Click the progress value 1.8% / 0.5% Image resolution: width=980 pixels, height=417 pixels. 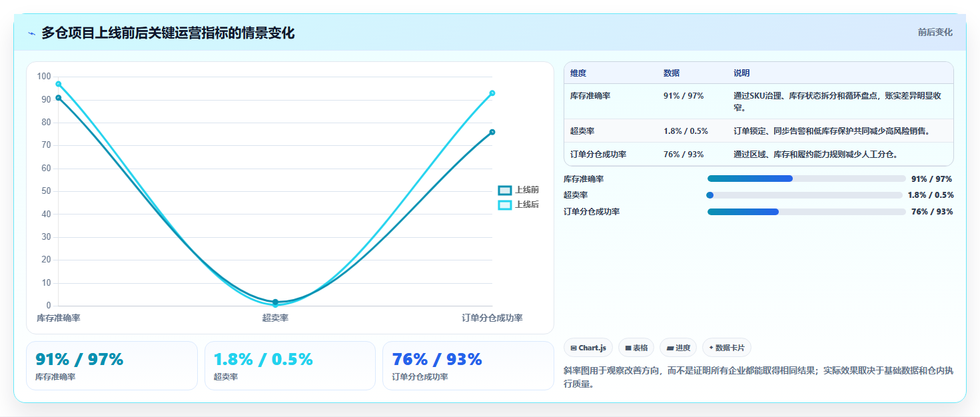(931, 195)
